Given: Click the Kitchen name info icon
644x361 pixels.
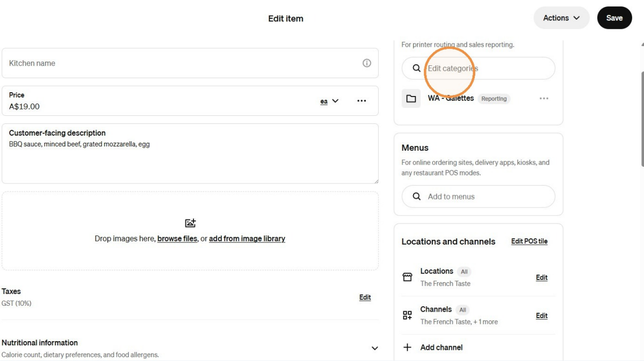Looking at the screenshot, I should click(x=367, y=63).
